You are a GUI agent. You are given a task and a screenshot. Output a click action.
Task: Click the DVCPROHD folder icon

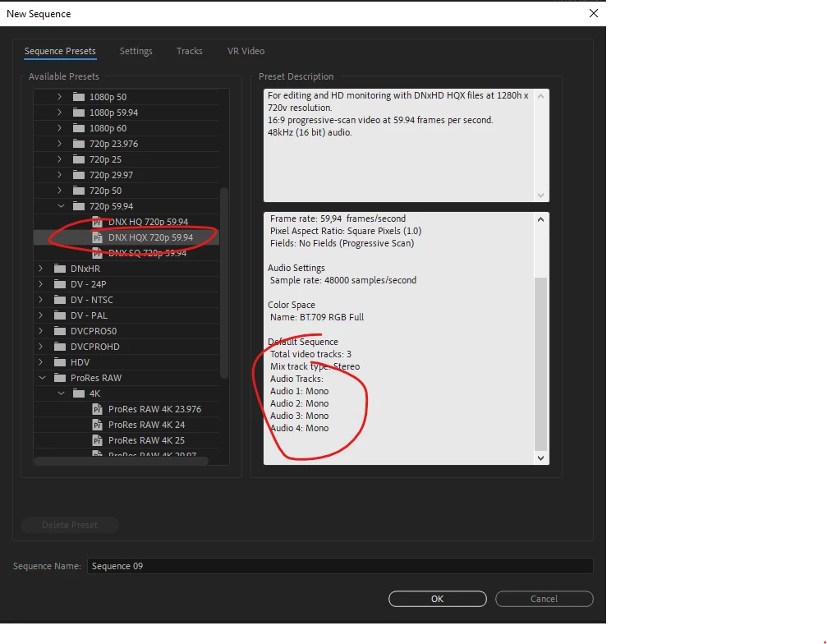pyautogui.click(x=60, y=347)
